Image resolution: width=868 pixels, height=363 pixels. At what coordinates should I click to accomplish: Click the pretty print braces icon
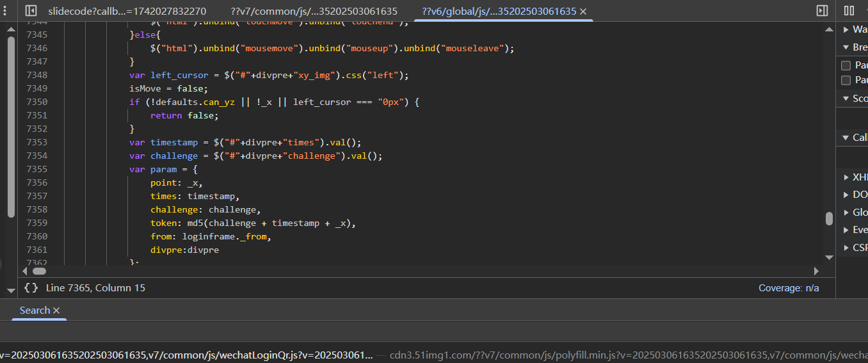point(31,288)
